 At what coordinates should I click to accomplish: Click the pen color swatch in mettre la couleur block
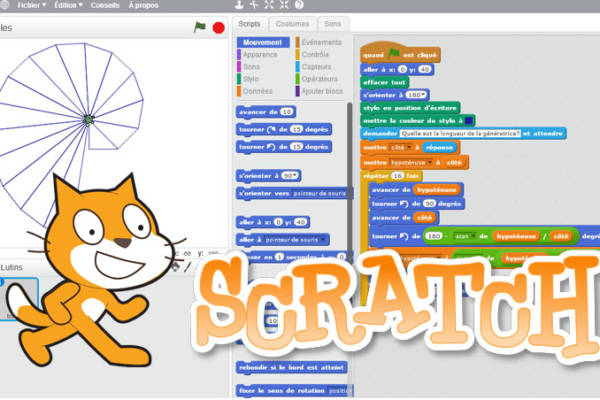468,121
